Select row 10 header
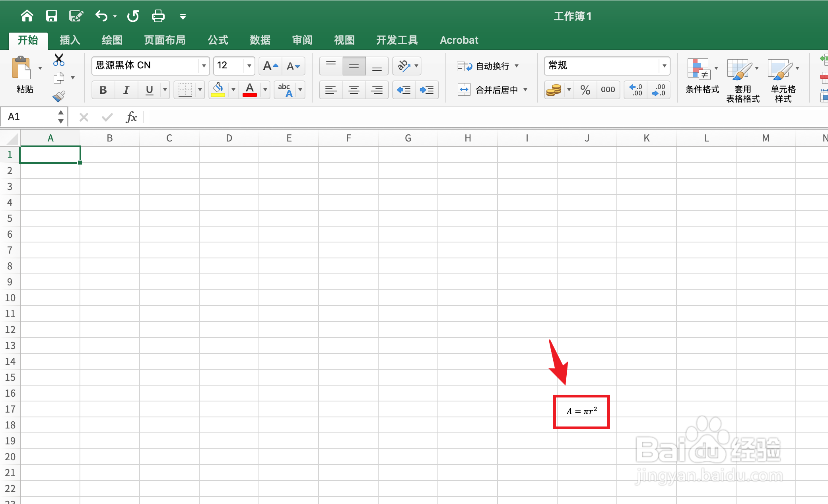Image resolution: width=828 pixels, height=504 pixels. 10,298
